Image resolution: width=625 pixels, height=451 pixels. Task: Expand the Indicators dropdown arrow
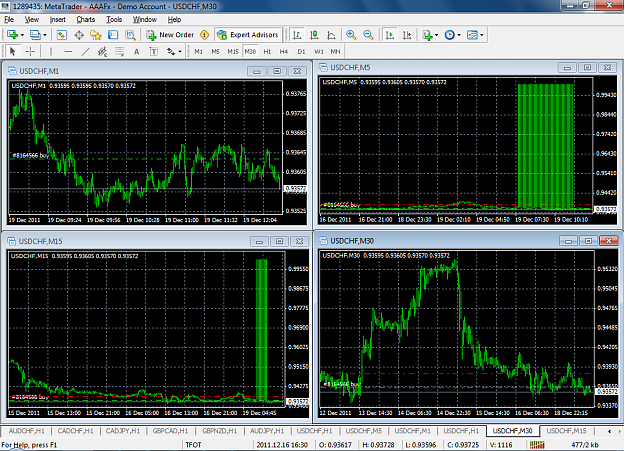436,35
